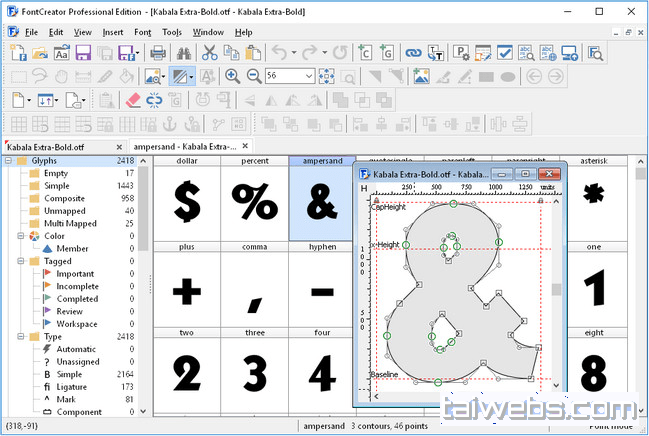Image resolution: width=649 pixels, height=436 pixels.
Task: Click the Zoom Out magnifier icon
Action: tap(252, 76)
